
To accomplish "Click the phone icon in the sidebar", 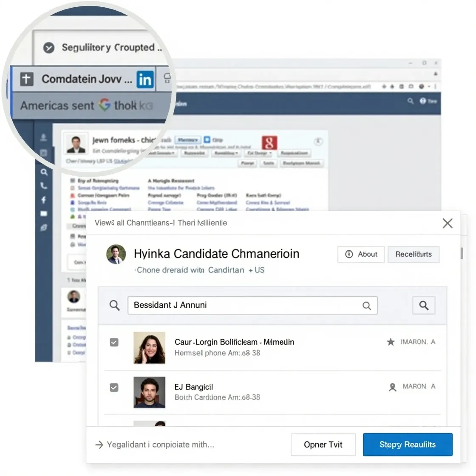I will (44, 186).
